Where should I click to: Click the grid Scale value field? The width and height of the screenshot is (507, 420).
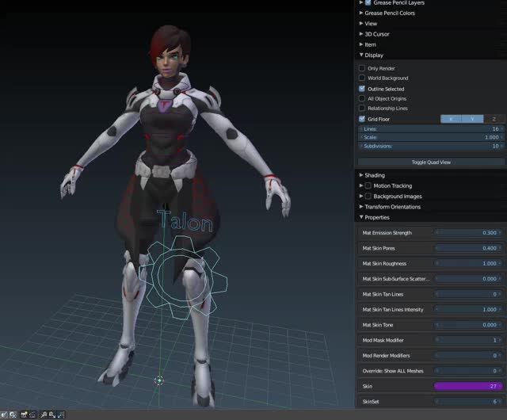[x=431, y=137]
